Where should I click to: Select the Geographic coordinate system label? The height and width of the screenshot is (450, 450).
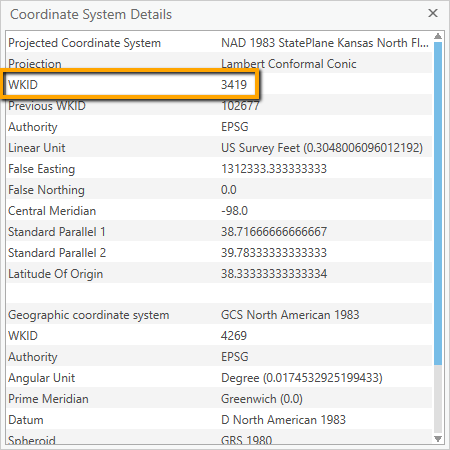89,315
